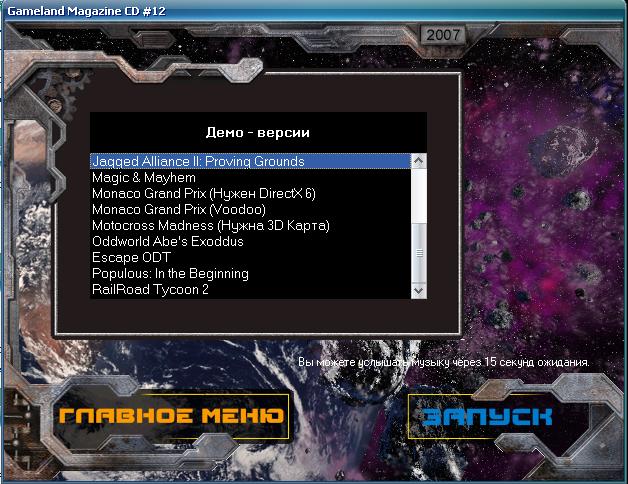Select Escape ODT from the list
Screen dimensions: 628x484
tap(251, 258)
